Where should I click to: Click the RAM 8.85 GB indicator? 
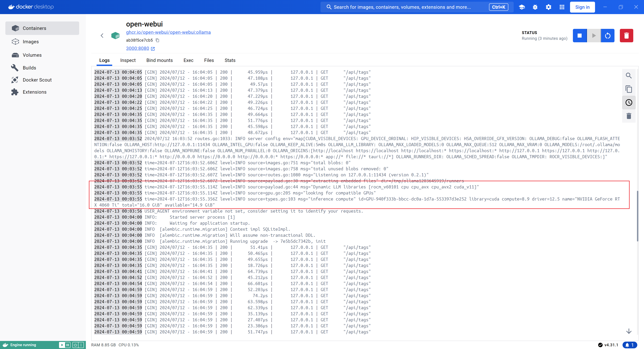click(103, 345)
